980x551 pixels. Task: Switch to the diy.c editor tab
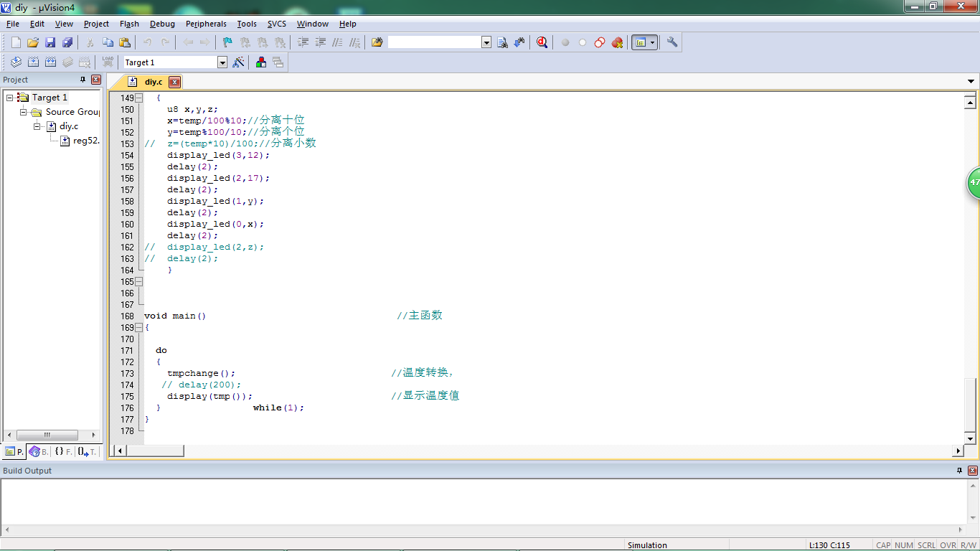154,82
